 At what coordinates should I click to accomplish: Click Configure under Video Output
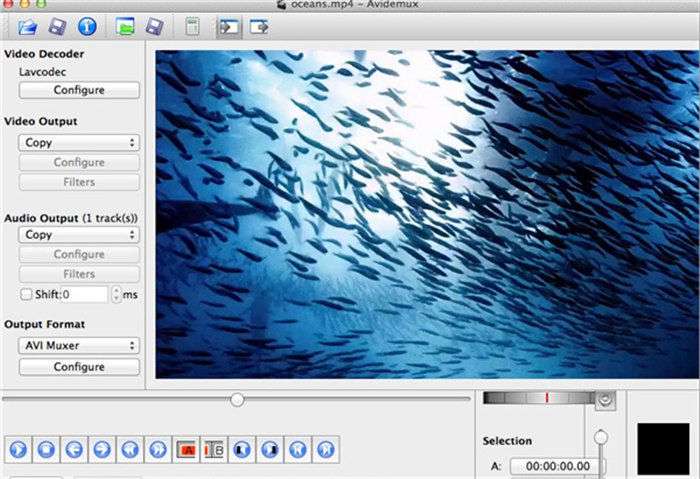click(x=79, y=162)
